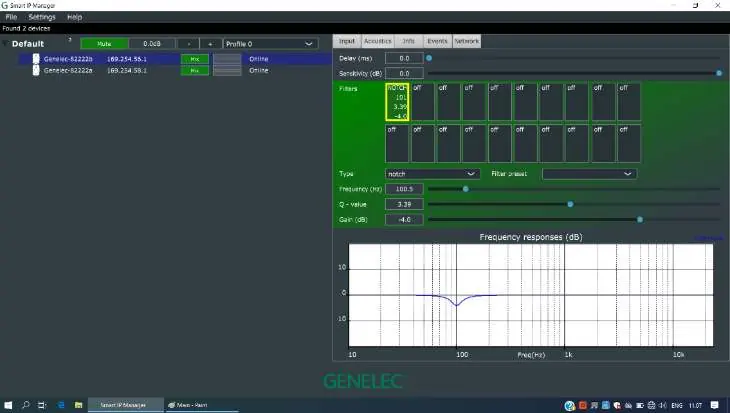The image size is (730, 413).
Task: Click the Default group 0.0dB level field
Action: (152, 44)
